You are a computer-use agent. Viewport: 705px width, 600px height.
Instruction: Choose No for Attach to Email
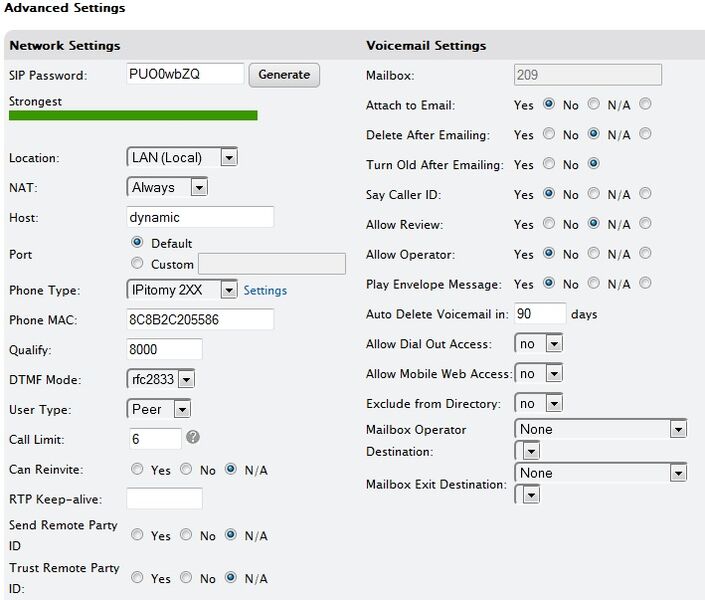click(594, 105)
